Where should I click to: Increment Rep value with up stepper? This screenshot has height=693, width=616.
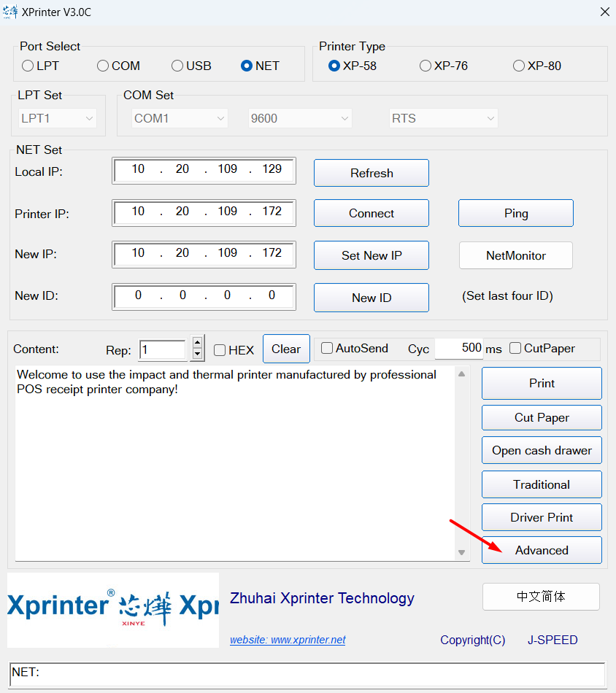[197, 344]
